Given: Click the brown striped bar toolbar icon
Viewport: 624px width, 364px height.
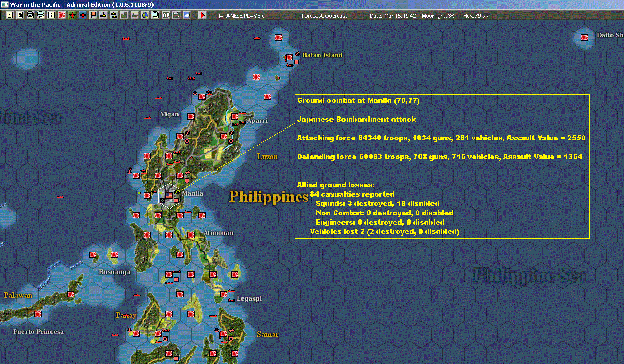Looking at the screenshot, I should (176, 15).
